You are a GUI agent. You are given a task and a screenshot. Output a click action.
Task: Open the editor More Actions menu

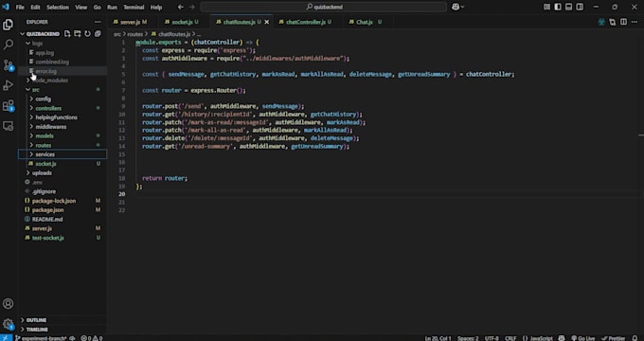click(x=635, y=22)
